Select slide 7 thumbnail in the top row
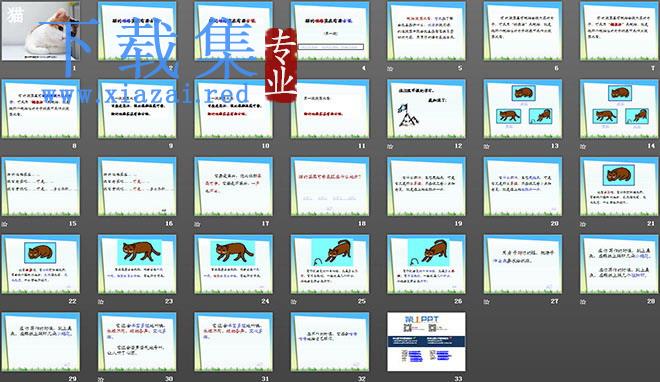 point(619,32)
